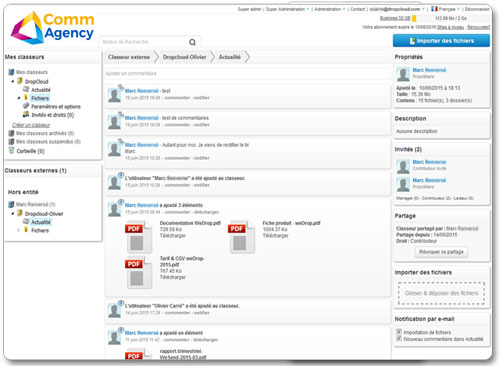The height and width of the screenshot is (366, 500).
Task: Click the French flag icon
Action: [x=434, y=9]
